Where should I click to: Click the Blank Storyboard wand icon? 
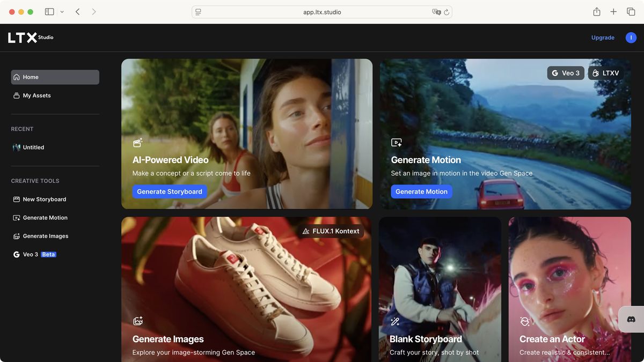point(396,322)
